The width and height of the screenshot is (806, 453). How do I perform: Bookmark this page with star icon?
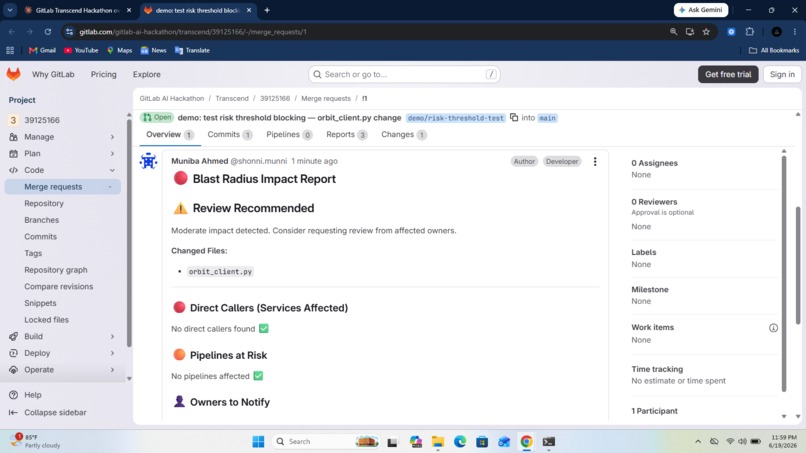[706, 32]
